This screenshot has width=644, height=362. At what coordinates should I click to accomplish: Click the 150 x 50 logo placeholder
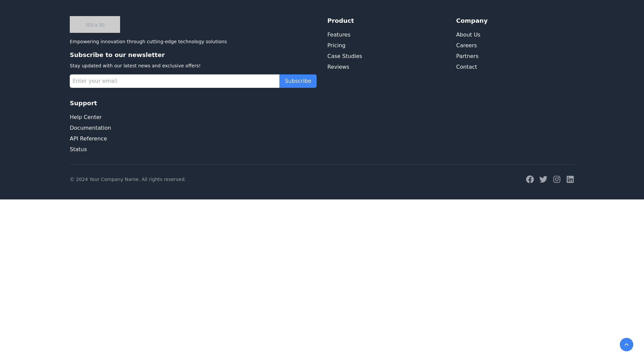pyautogui.click(x=95, y=24)
